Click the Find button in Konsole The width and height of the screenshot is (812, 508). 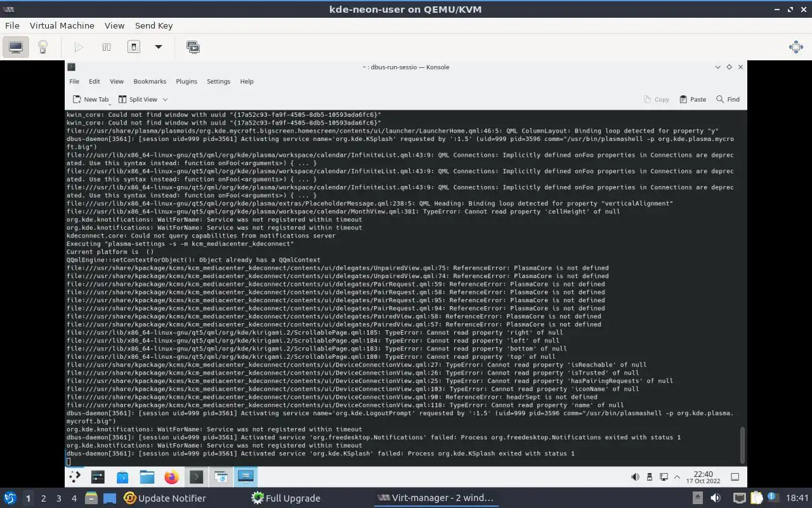tap(728, 99)
